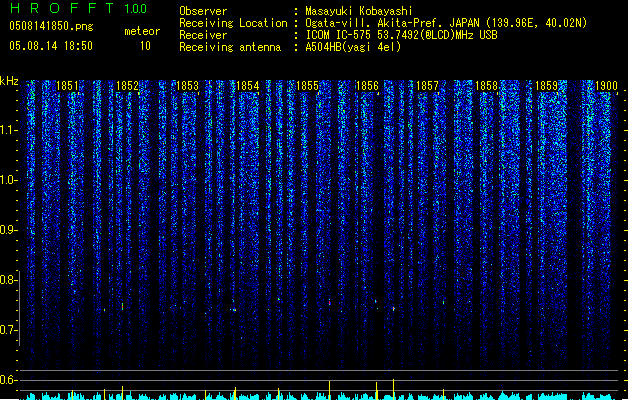Viewport: 629px width, 400px height.
Task: Click the 0.7 kHz frequency tick label
Action: click(9, 330)
